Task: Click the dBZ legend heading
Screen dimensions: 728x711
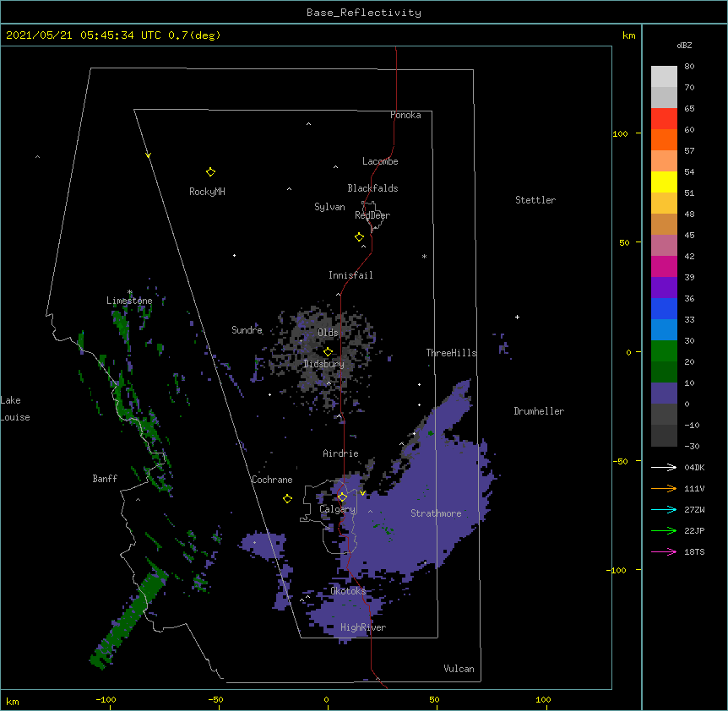Action: 684,45
